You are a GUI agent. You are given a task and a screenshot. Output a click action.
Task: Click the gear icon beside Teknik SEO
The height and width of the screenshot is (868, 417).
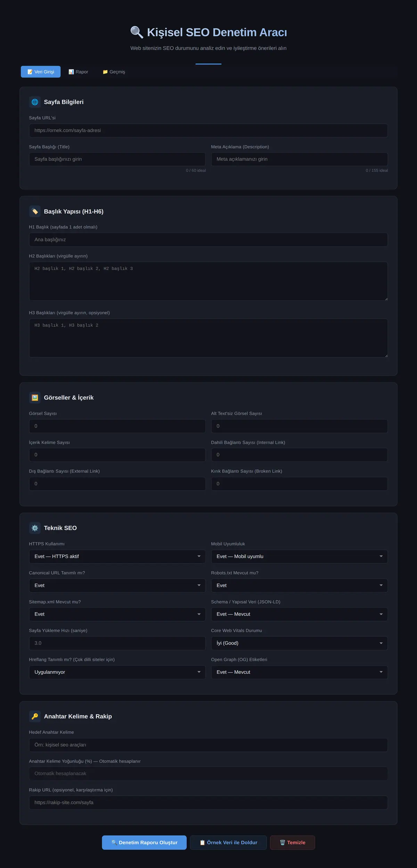pyautogui.click(x=35, y=528)
